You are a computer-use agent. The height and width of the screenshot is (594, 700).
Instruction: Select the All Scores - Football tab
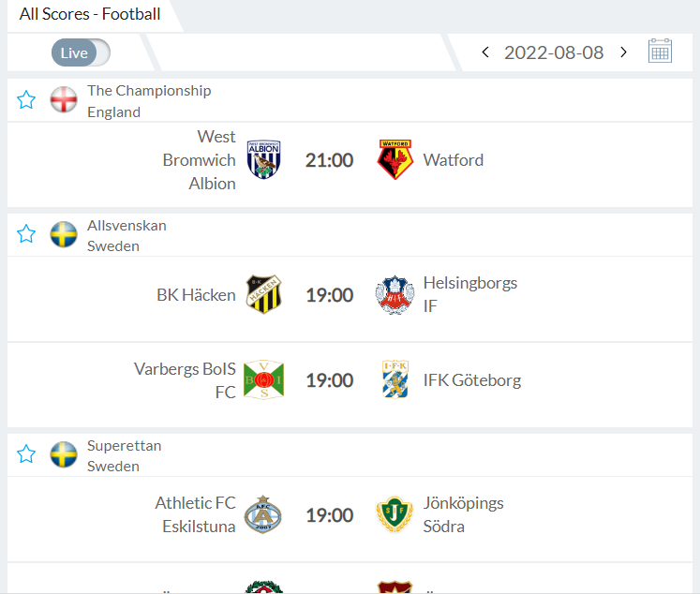pyautogui.click(x=90, y=14)
